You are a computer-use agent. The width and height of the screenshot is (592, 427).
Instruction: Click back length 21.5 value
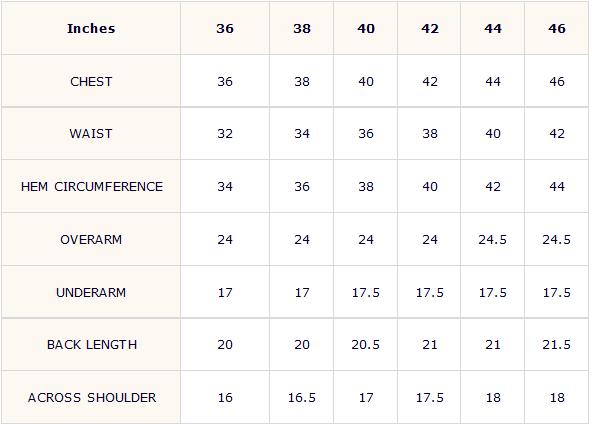click(x=557, y=345)
